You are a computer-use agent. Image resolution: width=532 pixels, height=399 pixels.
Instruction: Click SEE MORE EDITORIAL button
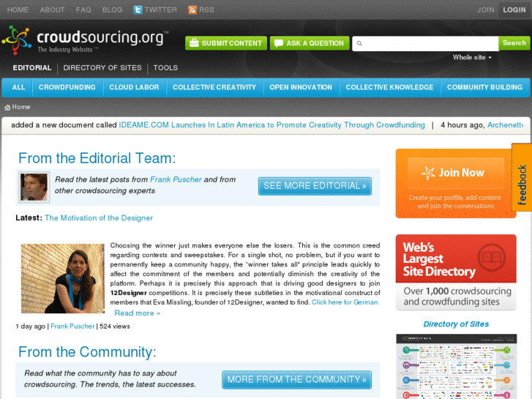pos(315,186)
